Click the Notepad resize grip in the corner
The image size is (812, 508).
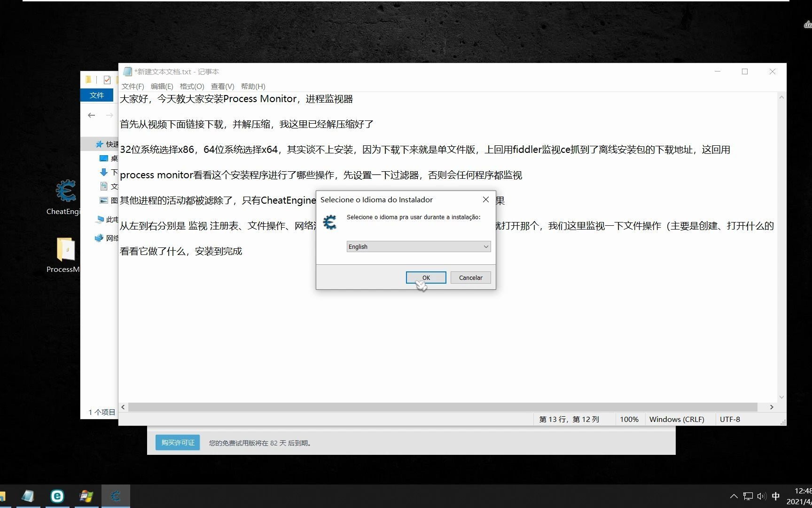pos(782,422)
